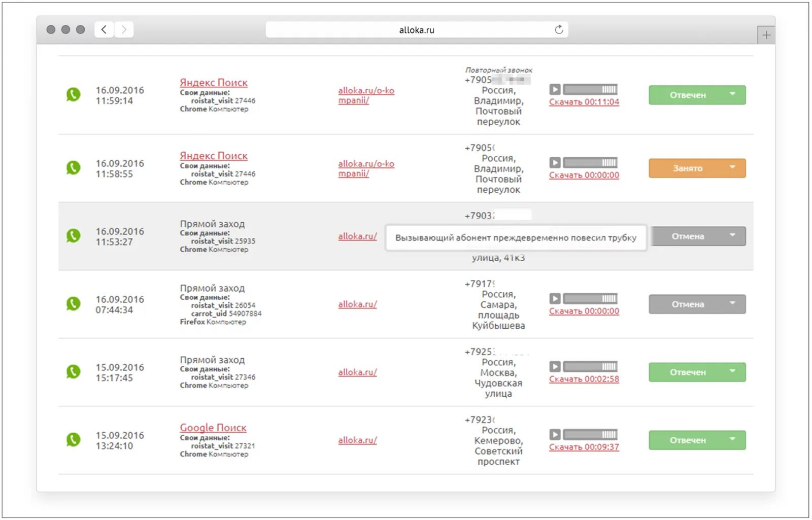812x520 pixels.
Task: Open the first Яндекс Поиск source link
Action: click(214, 82)
